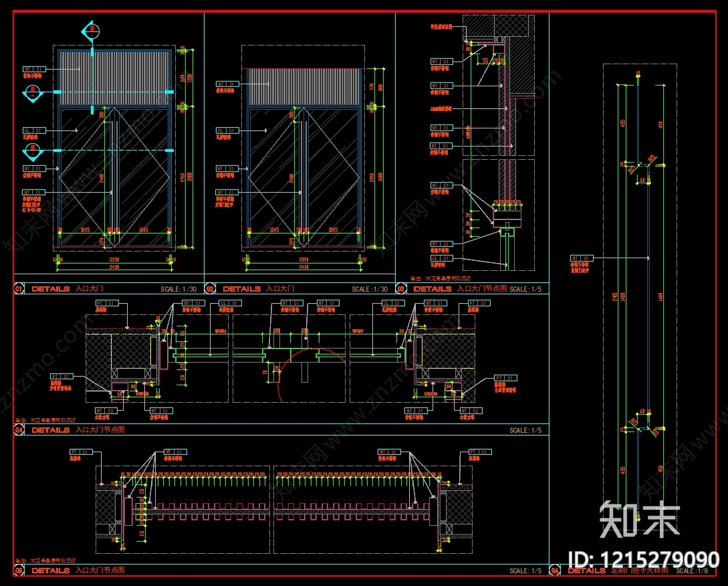Image resolution: width=728 pixels, height=586 pixels.
Task: Click the right-hand 1045 door leaf dimension in detail 01
Action: coord(144,230)
